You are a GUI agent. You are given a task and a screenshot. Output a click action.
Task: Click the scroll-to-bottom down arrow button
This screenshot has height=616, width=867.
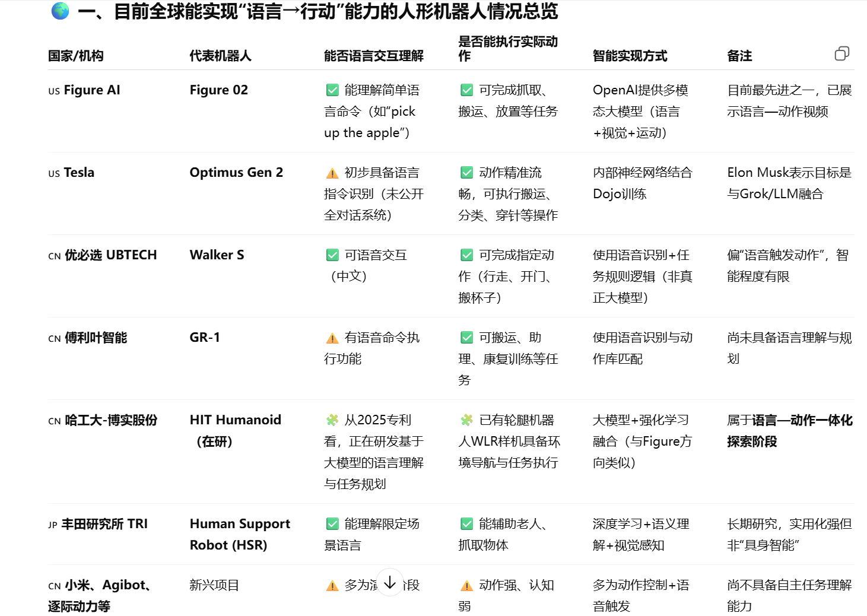click(390, 583)
